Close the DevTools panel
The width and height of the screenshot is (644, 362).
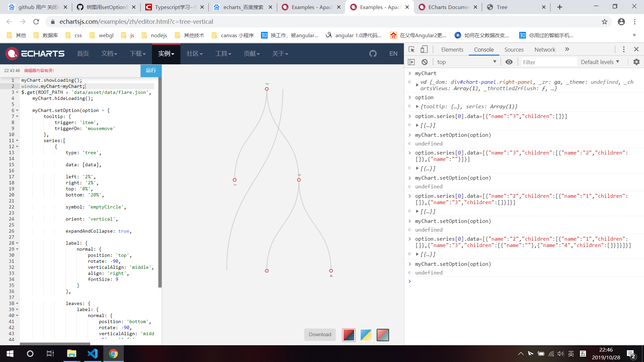point(636,49)
